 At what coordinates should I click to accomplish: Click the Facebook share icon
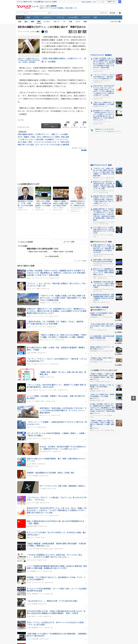pyautogui.click(x=46, y=32)
